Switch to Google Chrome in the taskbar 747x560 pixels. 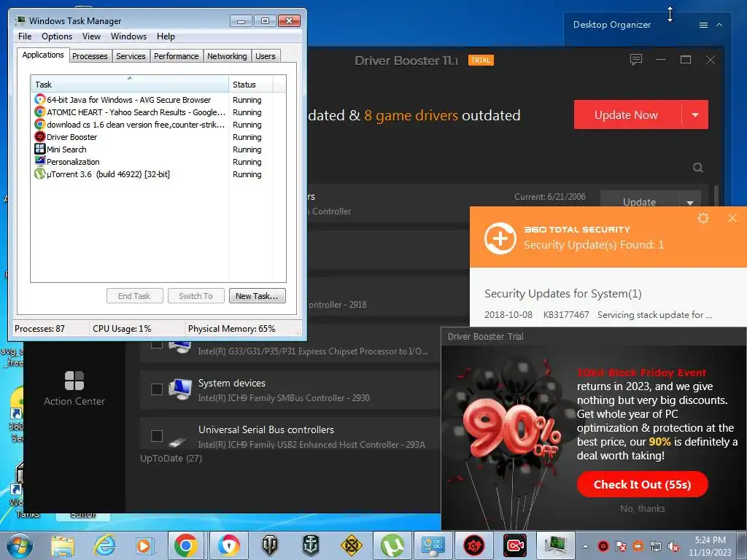pyautogui.click(x=186, y=545)
